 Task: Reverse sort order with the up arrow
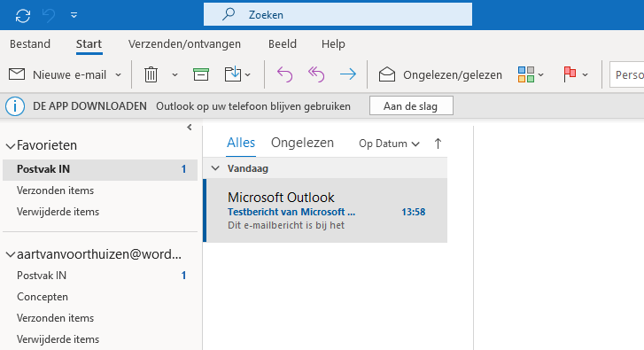[x=438, y=144]
